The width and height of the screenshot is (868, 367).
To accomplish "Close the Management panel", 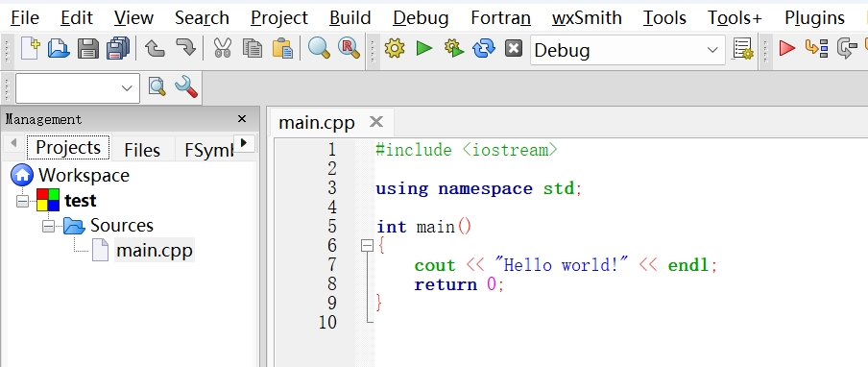I will (x=241, y=119).
